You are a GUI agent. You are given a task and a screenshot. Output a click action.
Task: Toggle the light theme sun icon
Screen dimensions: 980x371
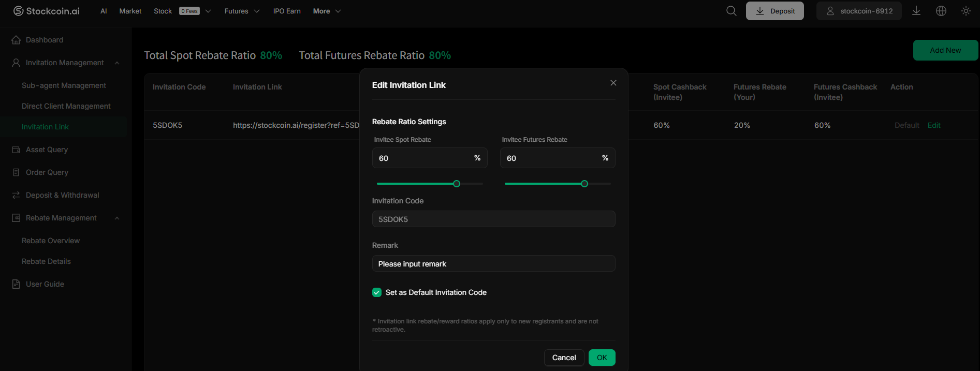[x=966, y=11]
